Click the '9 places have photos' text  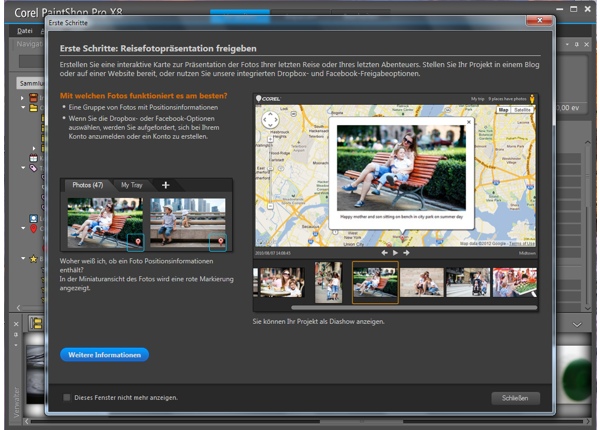coord(507,99)
